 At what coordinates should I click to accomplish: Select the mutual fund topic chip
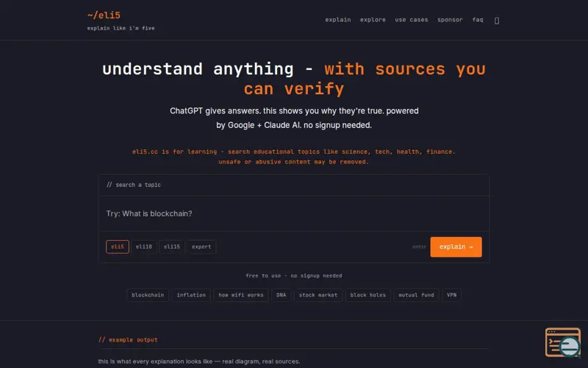416,295
